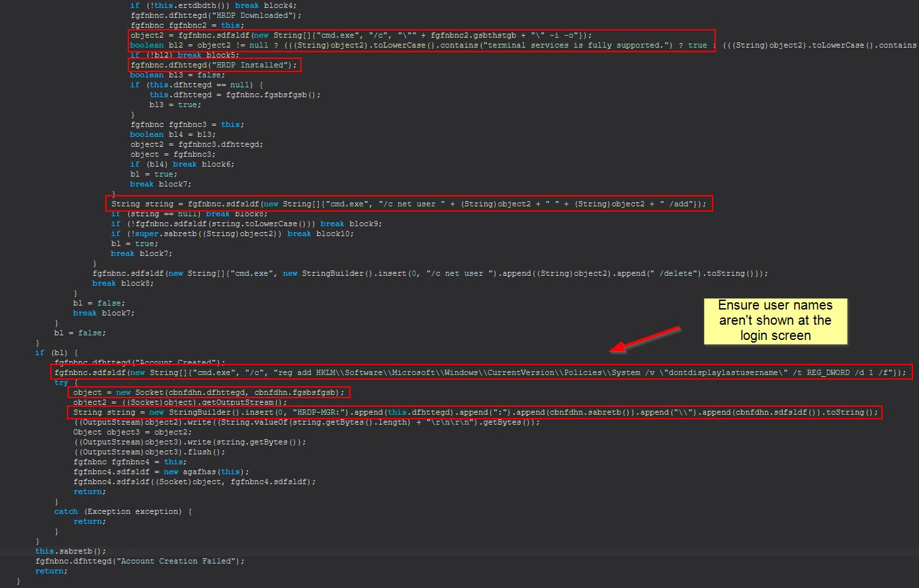Click the 'super.sabretb((String)object2)' break block10 line

232,233
